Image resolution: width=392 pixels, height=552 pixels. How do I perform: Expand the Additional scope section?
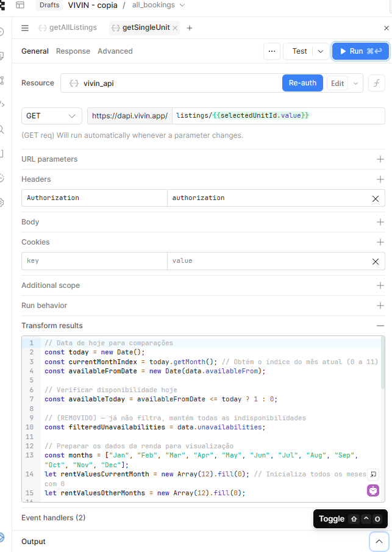tap(380, 285)
